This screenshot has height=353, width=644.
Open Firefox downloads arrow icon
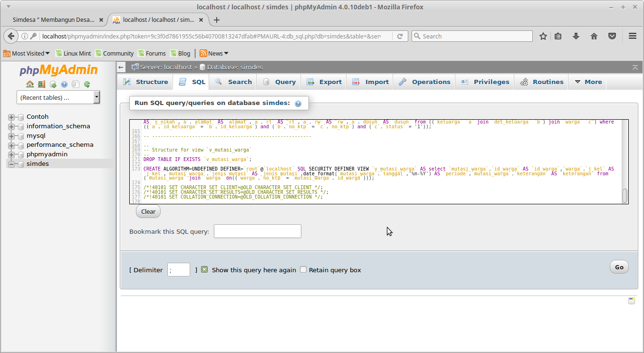tap(576, 36)
